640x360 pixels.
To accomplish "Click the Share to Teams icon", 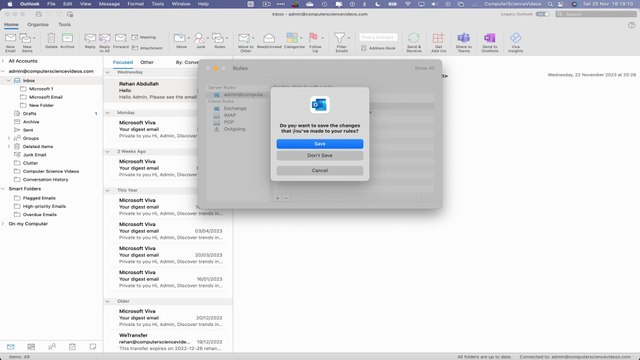I will (x=464, y=38).
